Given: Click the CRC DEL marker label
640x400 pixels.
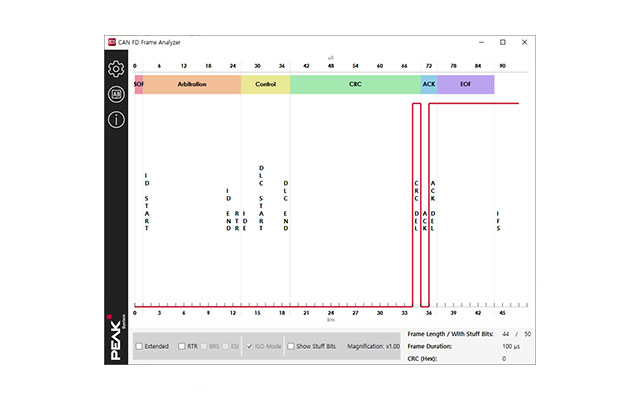Looking at the screenshot, I should tap(416, 206).
